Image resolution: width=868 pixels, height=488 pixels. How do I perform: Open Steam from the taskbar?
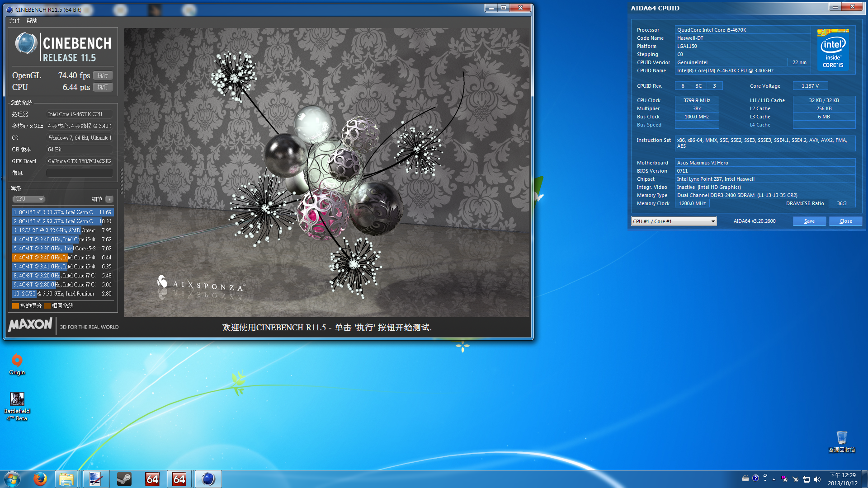click(124, 479)
